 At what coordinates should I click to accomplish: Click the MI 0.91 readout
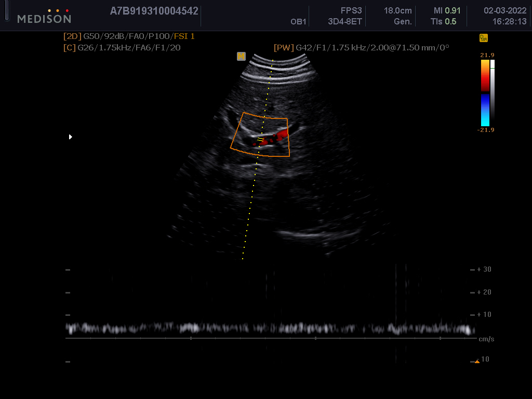447,10
